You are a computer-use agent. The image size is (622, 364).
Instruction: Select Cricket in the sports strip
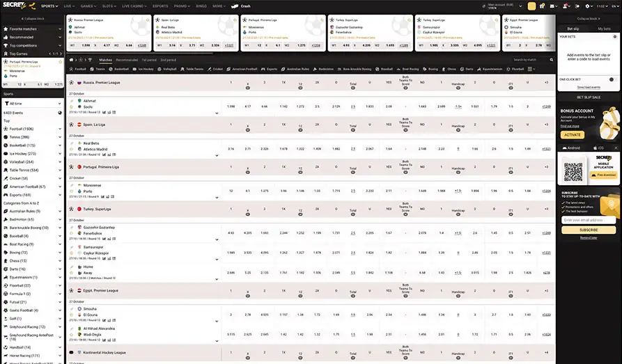215,69
